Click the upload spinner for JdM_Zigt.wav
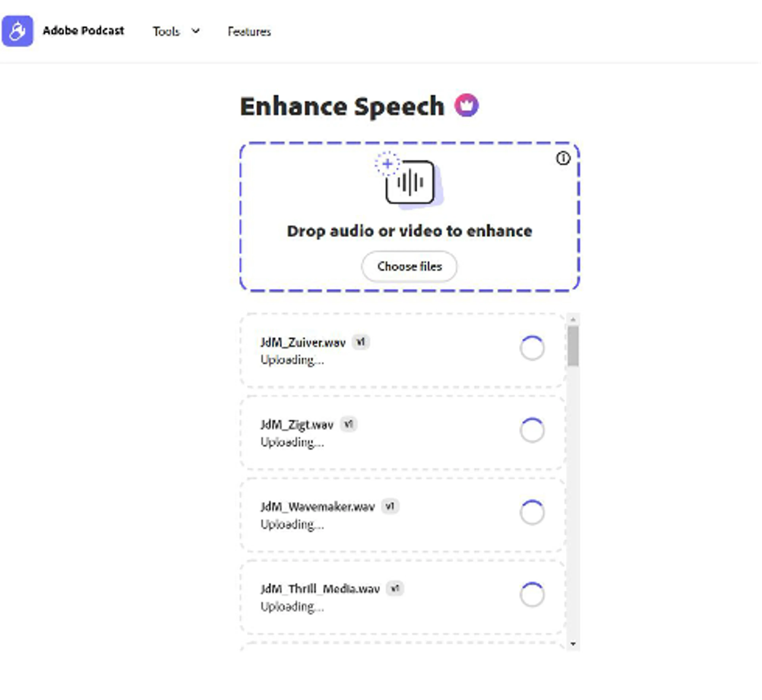This screenshot has width=762, height=700. [x=532, y=430]
